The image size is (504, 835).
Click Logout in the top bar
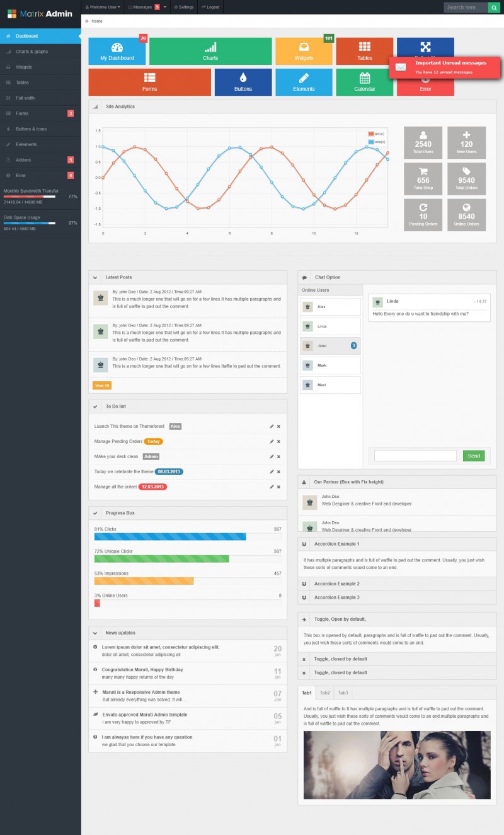[210, 7]
